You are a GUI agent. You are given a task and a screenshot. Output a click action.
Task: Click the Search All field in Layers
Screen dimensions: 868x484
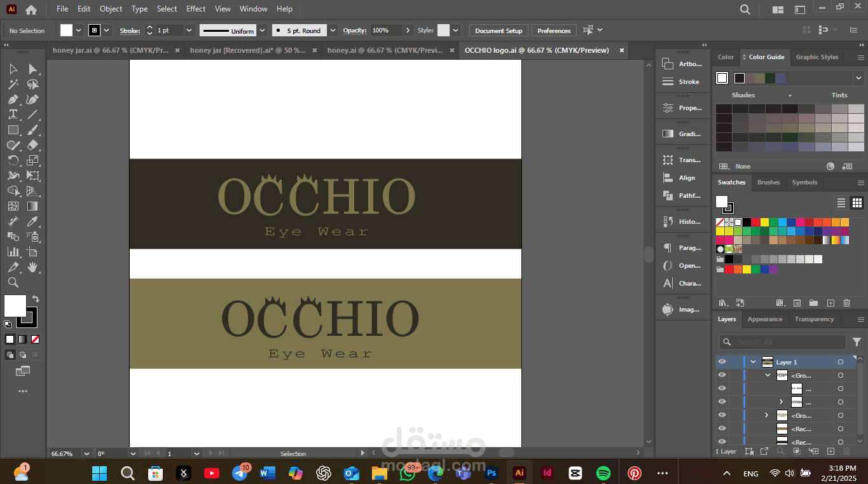pyautogui.click(x=782, y=342)
